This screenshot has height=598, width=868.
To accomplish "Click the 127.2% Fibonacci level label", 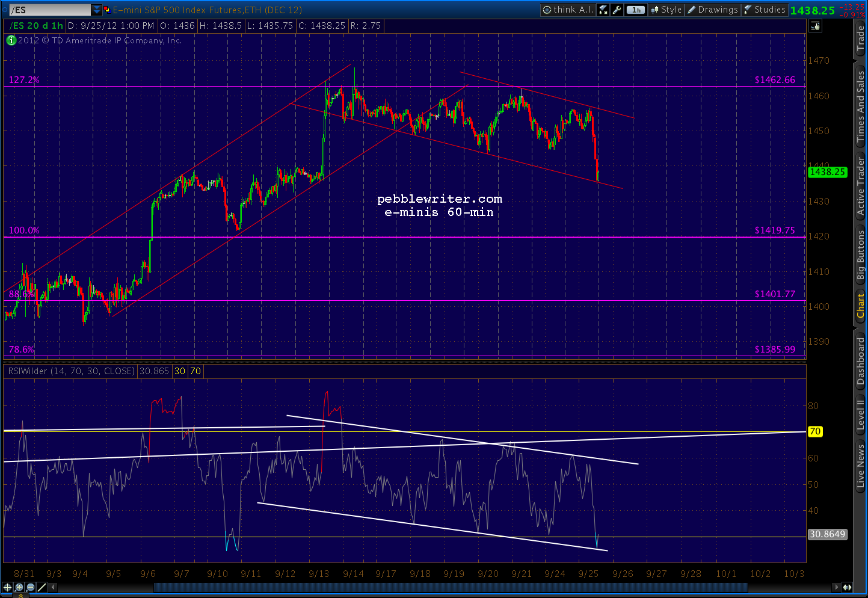I will click(x=24, y=79).
